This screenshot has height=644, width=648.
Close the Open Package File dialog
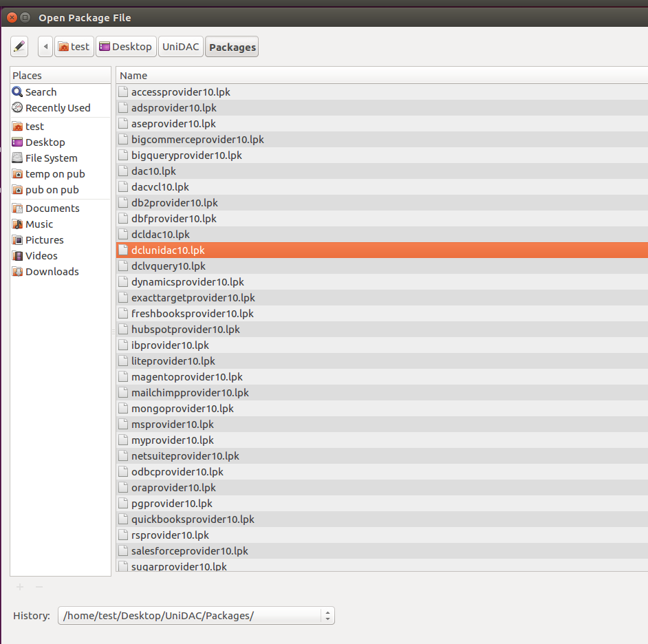click(x=12, y=17)
